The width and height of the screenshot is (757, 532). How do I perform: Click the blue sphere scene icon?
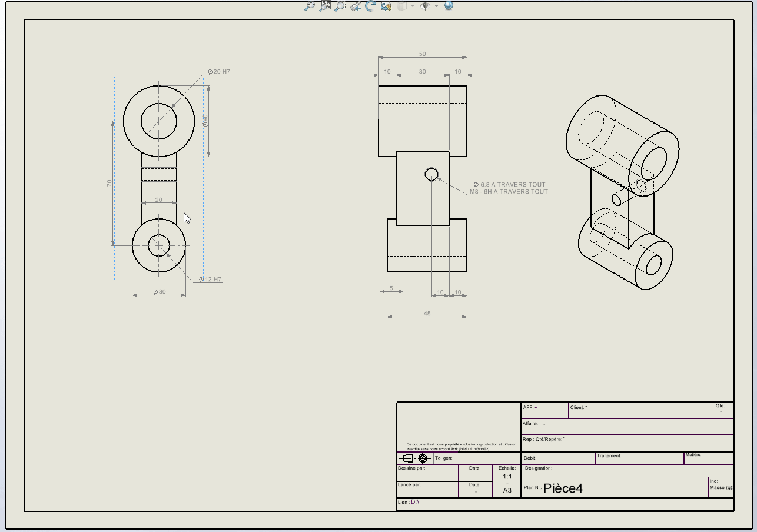[x=449, y=6]
